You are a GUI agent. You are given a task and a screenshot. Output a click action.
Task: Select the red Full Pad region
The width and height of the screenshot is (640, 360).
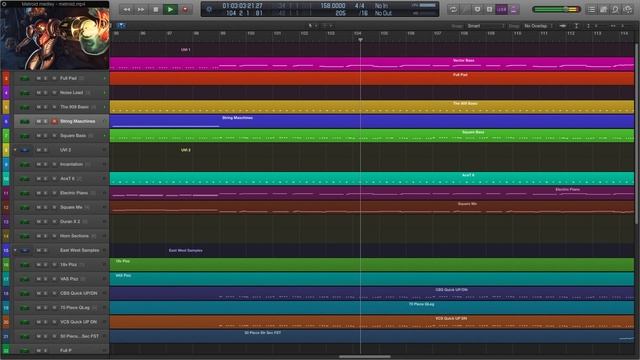coord(371,78)
